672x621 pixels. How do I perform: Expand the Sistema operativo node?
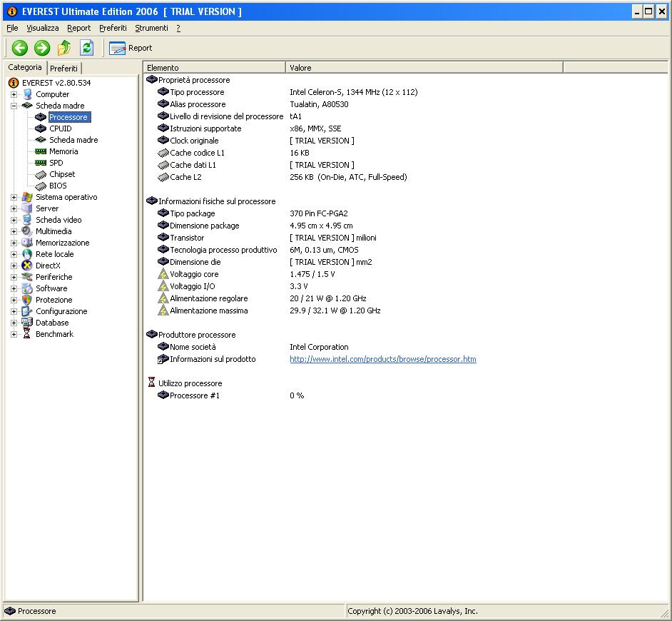[14, 197]
